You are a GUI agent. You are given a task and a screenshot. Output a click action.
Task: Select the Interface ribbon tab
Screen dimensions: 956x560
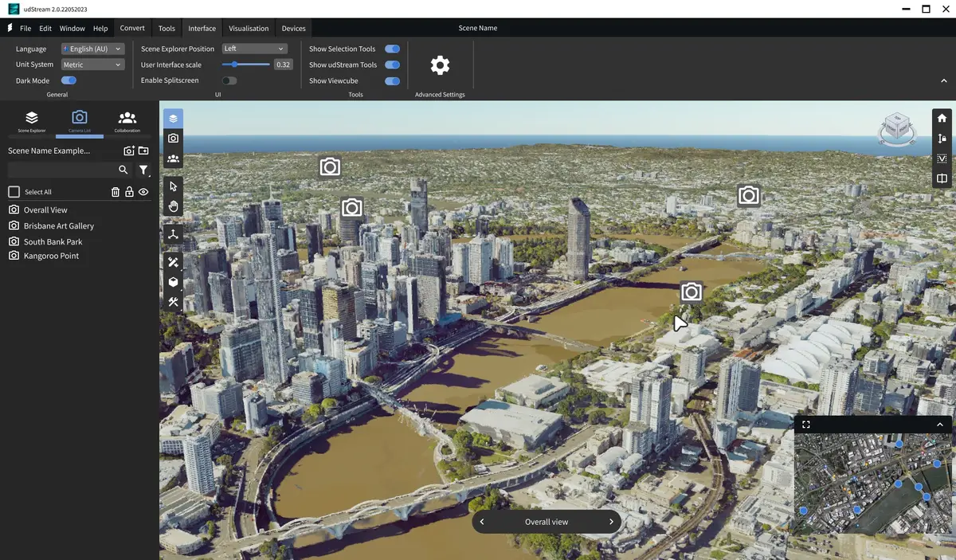coord(202,28)
